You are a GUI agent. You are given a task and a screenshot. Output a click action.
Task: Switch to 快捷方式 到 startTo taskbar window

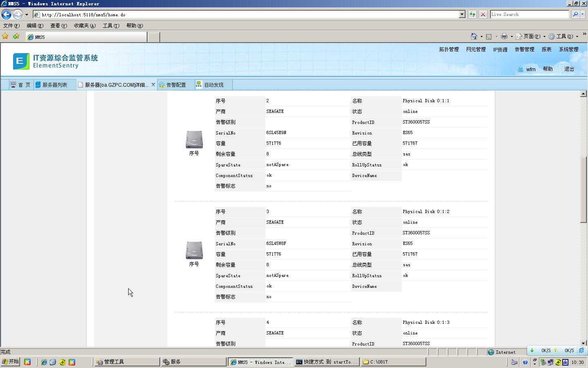(326, 362)
